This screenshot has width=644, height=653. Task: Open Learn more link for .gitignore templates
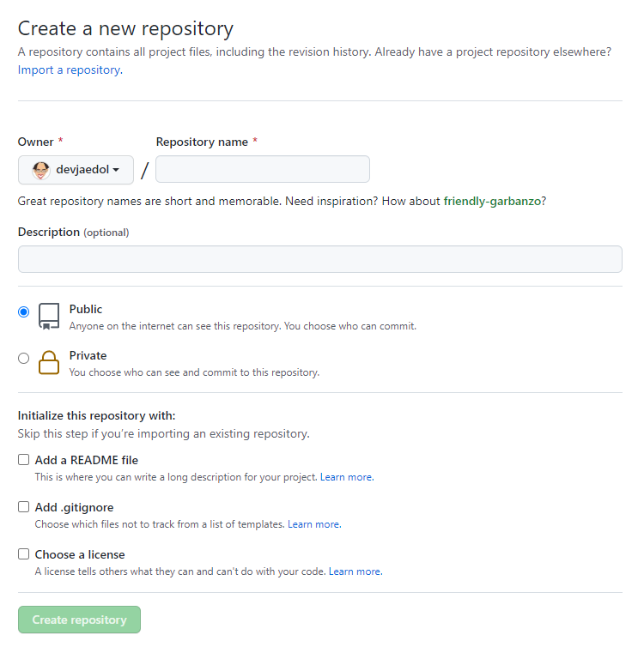pos(314,524)
